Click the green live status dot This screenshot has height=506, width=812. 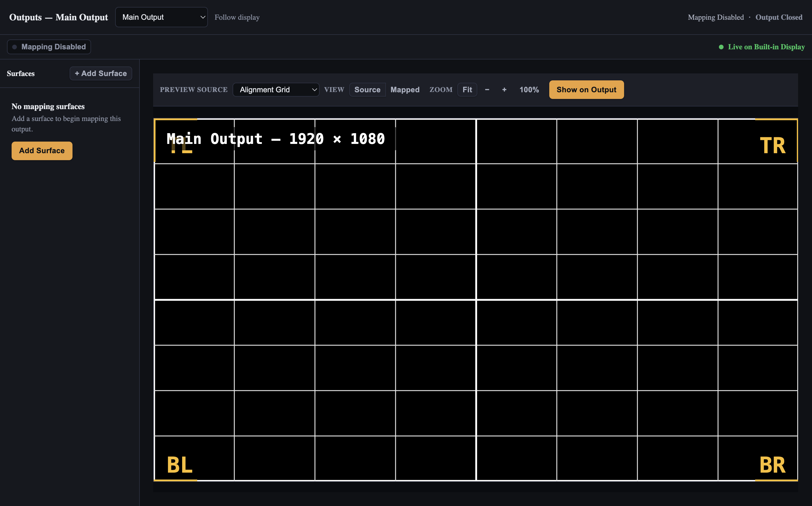(x=721, y=47)
